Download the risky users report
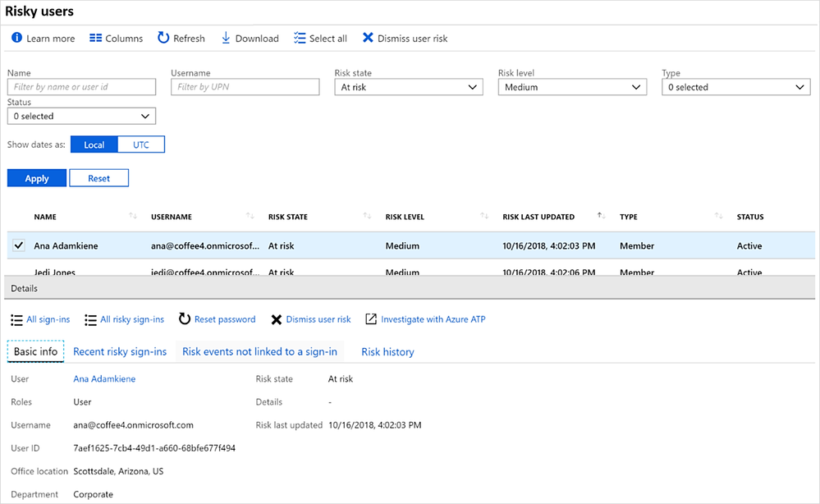Screen dimensions: 820x504 (x=250, y=39)
